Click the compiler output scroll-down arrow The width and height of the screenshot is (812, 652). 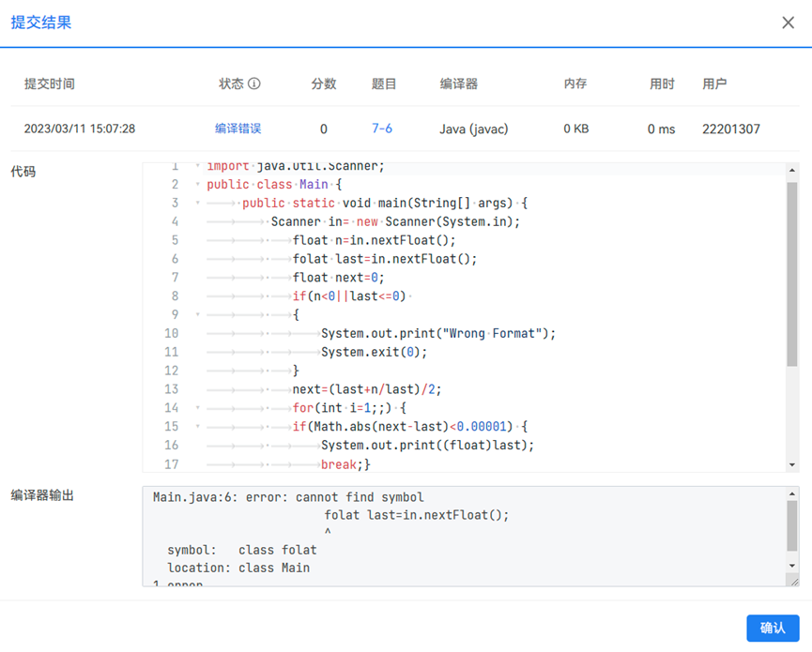[x=792, y=566]
